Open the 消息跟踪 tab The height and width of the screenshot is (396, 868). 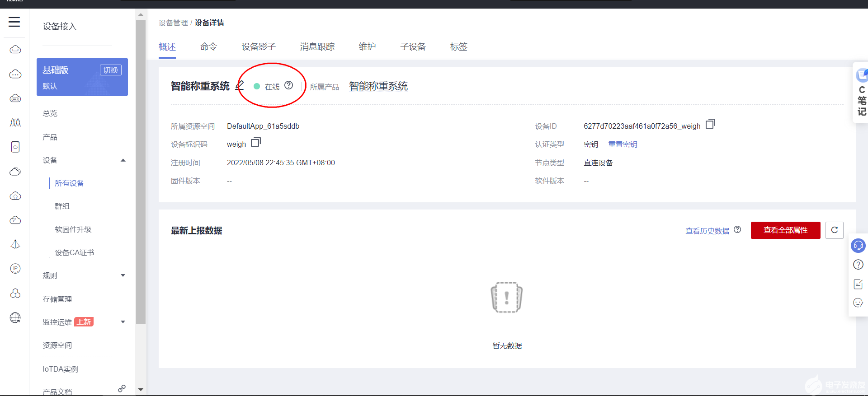coord(317,47)
